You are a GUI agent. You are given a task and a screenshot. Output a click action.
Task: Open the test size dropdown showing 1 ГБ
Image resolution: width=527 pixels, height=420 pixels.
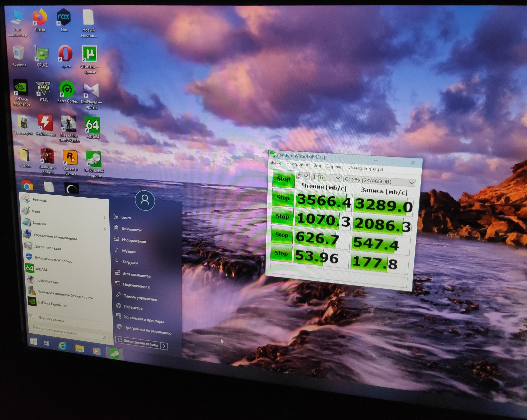(x=327, y=178)
